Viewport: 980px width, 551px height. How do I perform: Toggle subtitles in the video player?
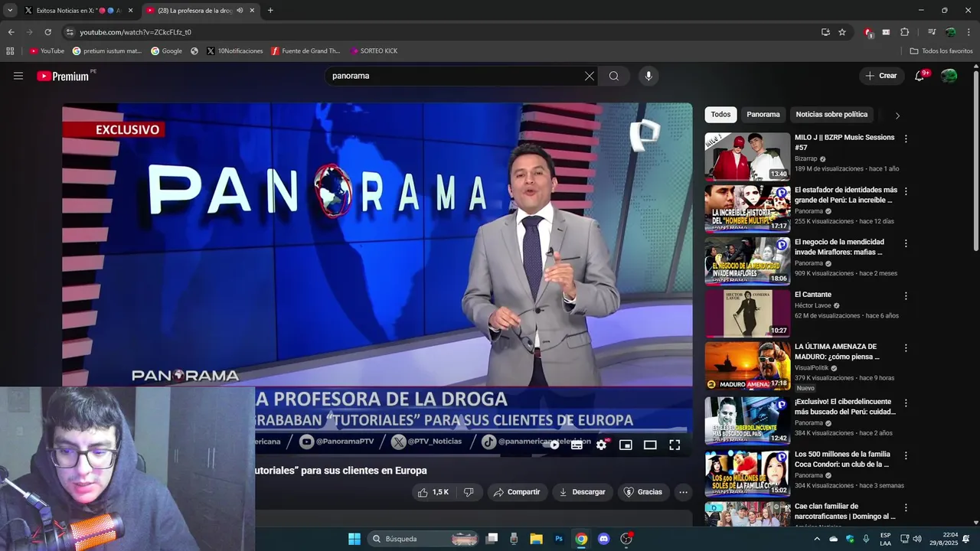pos(577,445)
